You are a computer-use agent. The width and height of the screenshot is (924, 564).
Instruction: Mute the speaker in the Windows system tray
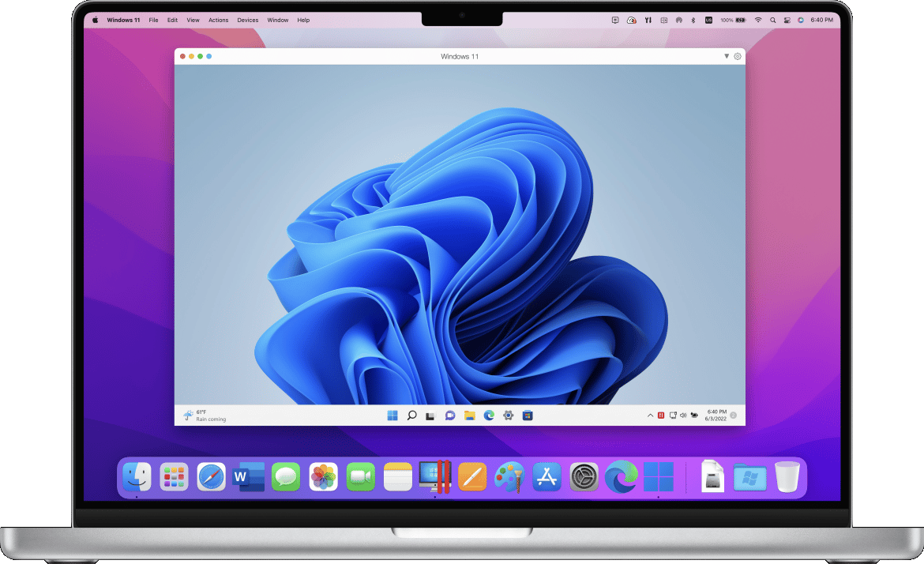click(x=682, y=415)
